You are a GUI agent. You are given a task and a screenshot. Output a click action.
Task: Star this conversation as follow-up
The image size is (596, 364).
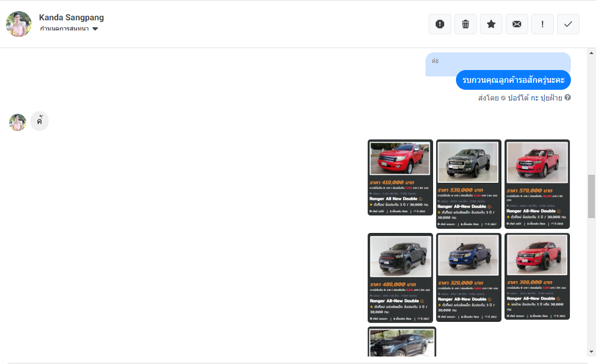[491, 24]
